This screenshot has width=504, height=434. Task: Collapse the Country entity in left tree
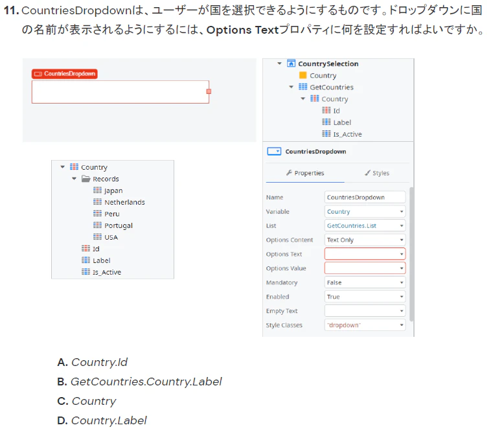coord(63,167)
